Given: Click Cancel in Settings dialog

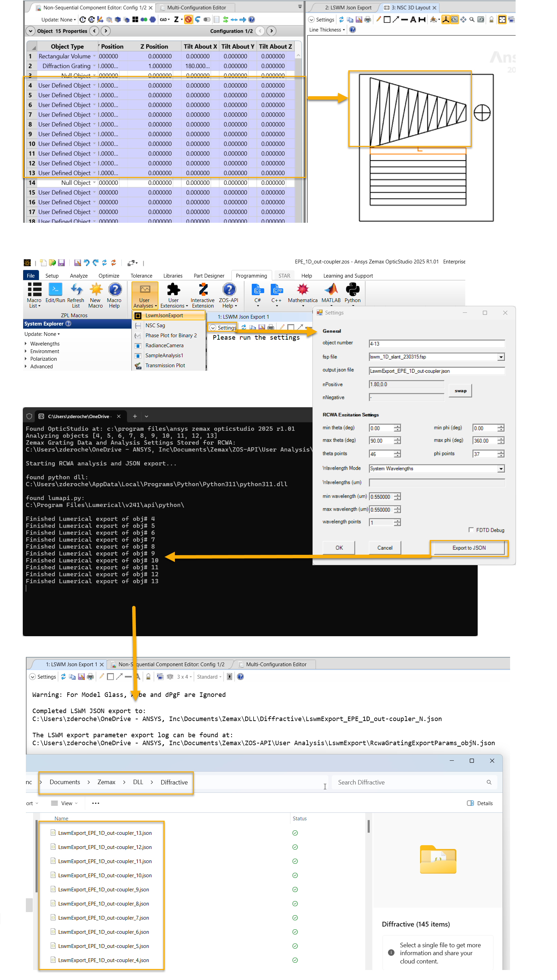Looking at the screenshot, I should pos(385,548).
